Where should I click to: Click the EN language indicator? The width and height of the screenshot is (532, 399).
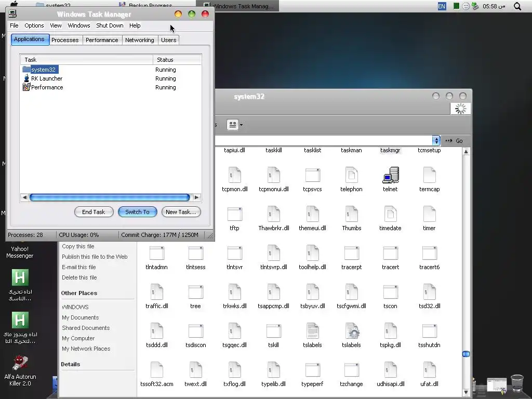(x=442, y=6)
